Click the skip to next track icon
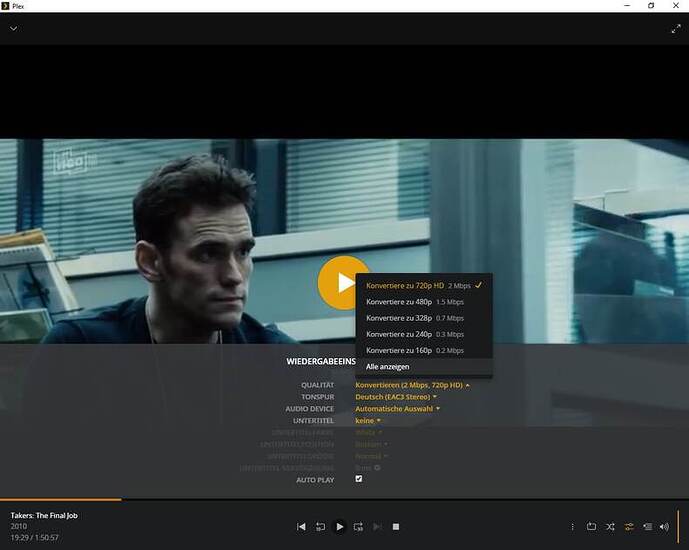Image resolution: width=689 pixels, height=550 pixels. 377,526
